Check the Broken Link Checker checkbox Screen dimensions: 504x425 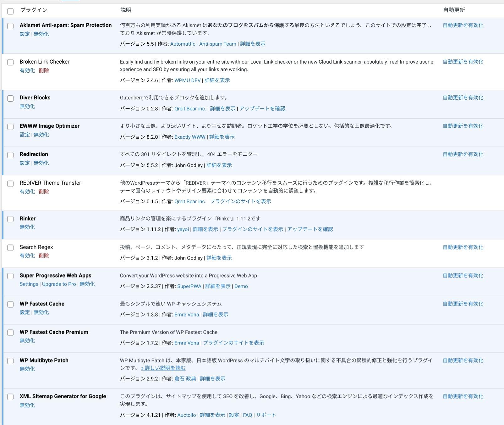(10, 62)
